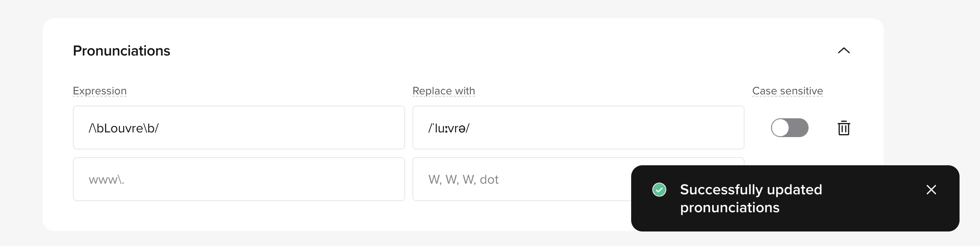Viewport: 980px width, 246px height.
Task: Select the checkmark icon beside 'Successfully updated pronunciations'
Action: pos(659,190)
